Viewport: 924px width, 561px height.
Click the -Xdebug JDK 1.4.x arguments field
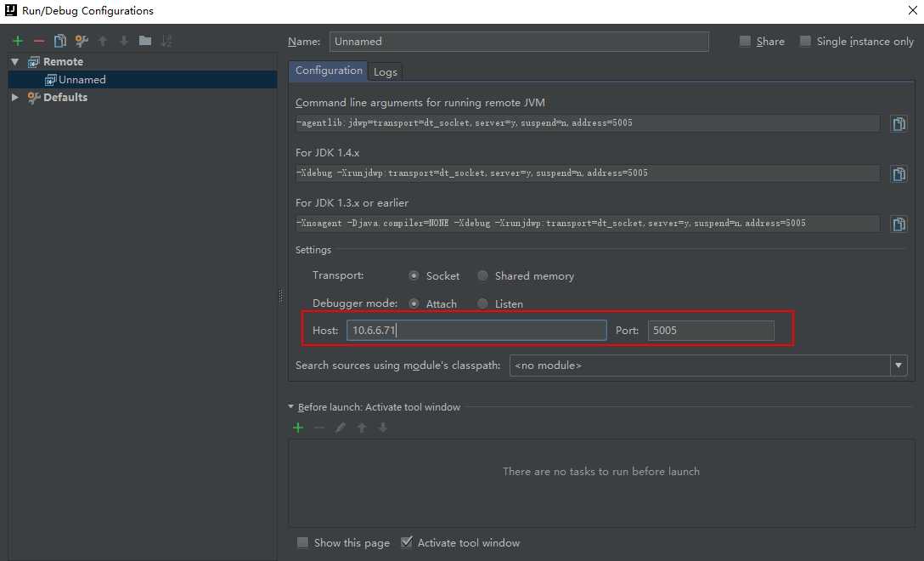(x=587, y=173)
